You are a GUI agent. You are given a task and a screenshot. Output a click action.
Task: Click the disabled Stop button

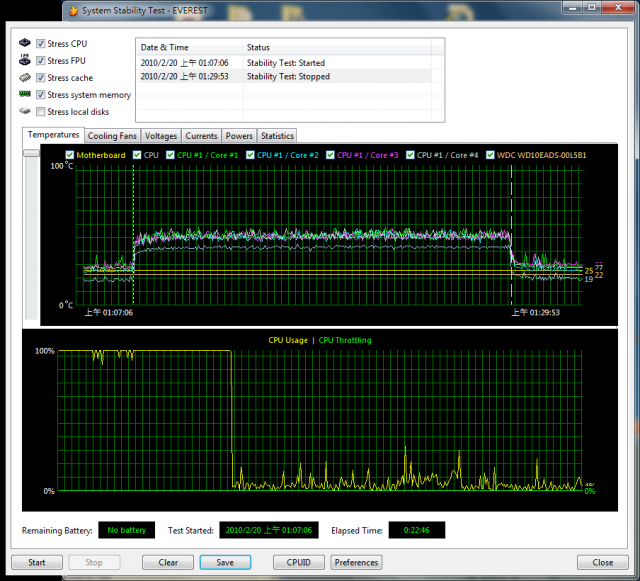(x=94, y=563)
